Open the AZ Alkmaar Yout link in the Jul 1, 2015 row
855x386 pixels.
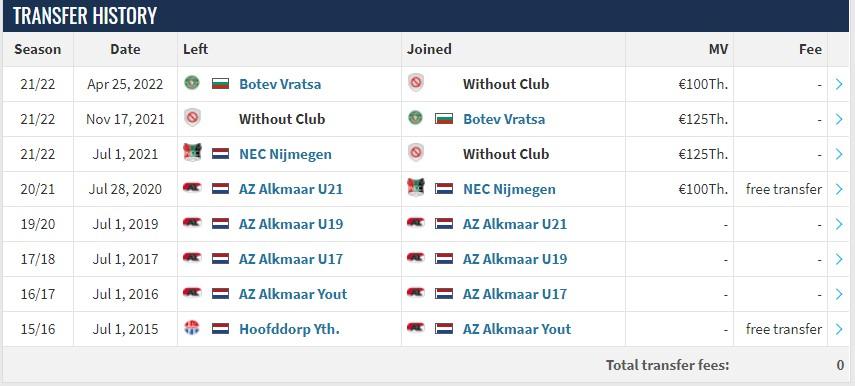[x=517, y=329]
